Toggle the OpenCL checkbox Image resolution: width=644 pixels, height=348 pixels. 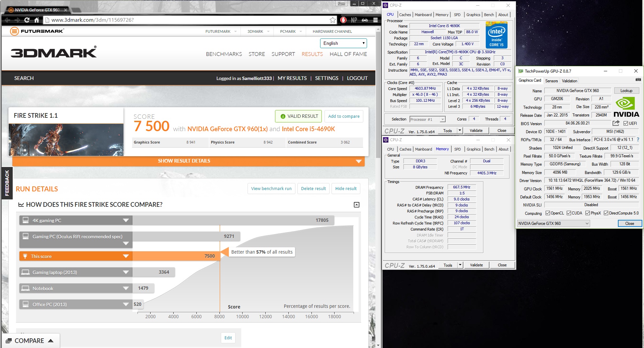pos(548,213)
